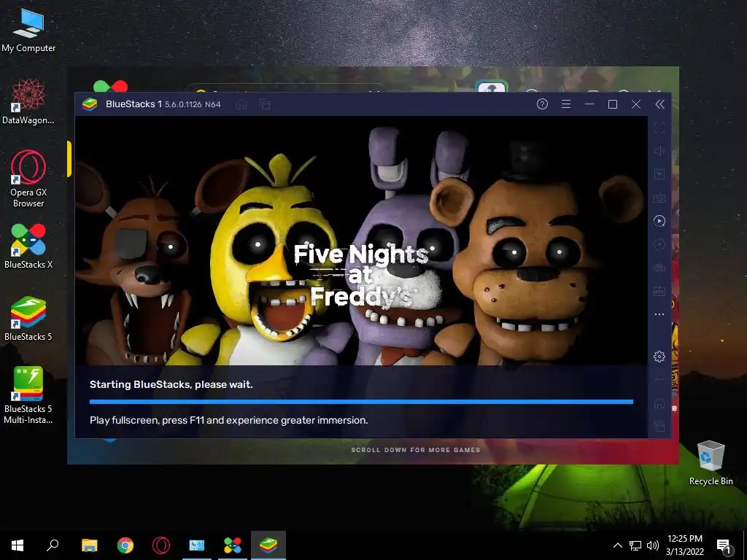
Task: Select the Opera GX Browser desktop shortcut
Action: [x=28, y=179]
